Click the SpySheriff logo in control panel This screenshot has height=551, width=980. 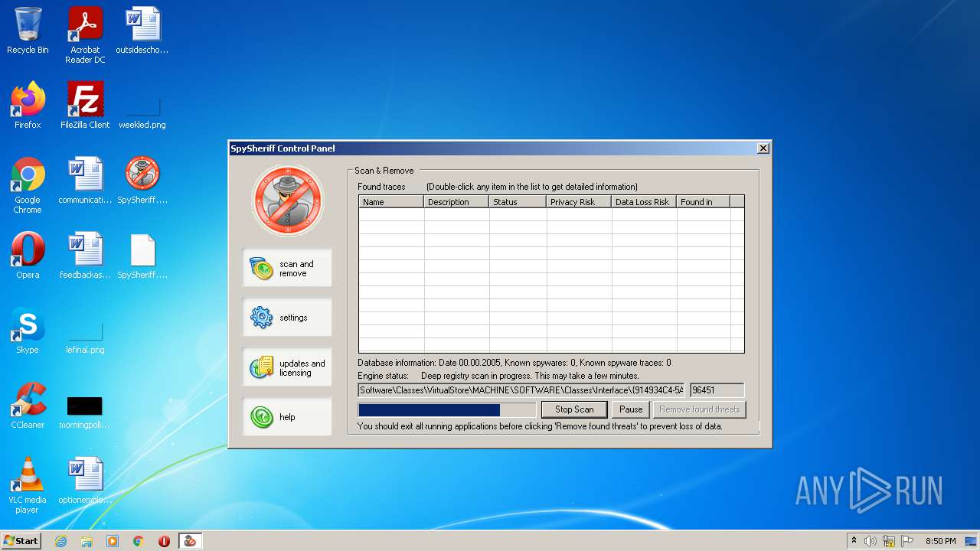pos(287,201)
